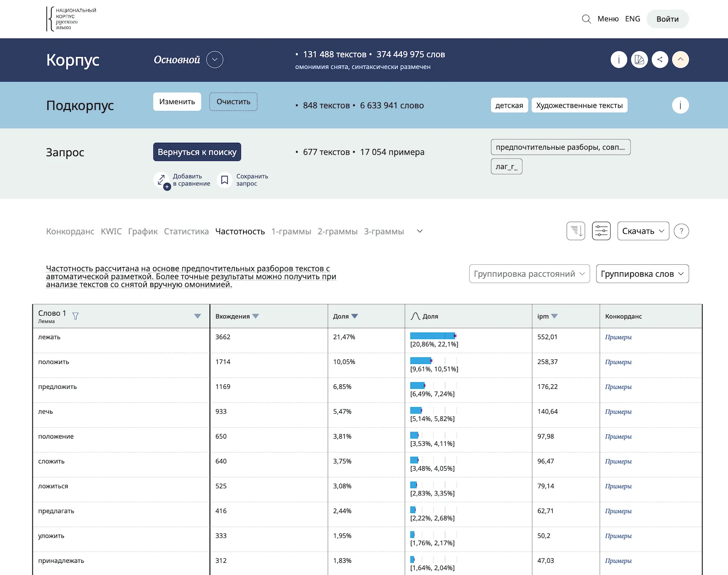Open Примеры link for принадлежать
The image size is (728, 575).
click(618, 561)
